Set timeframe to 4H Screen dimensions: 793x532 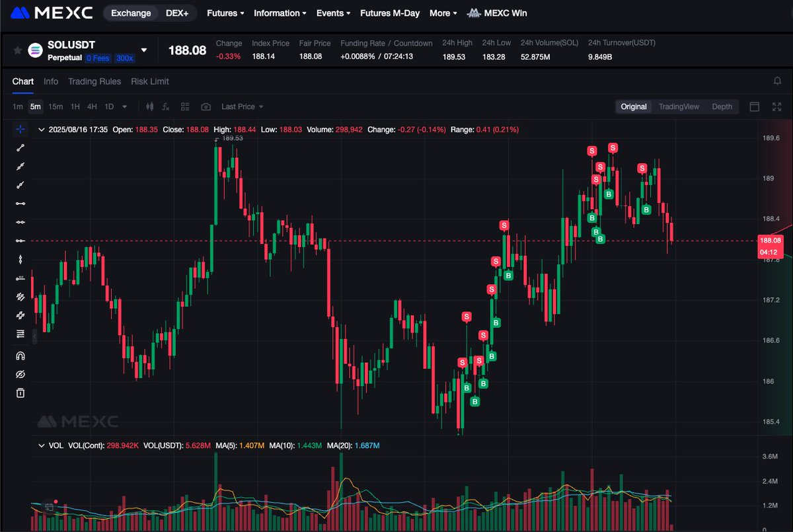click(92, 106)
